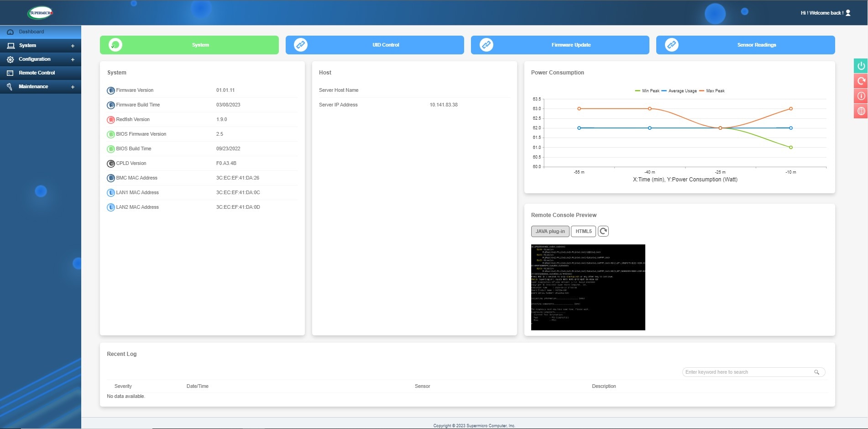Select Remote Control in the sidebar
Image resolution: width=868 pixels, height=429 pixels.
(x=37, y=73)
